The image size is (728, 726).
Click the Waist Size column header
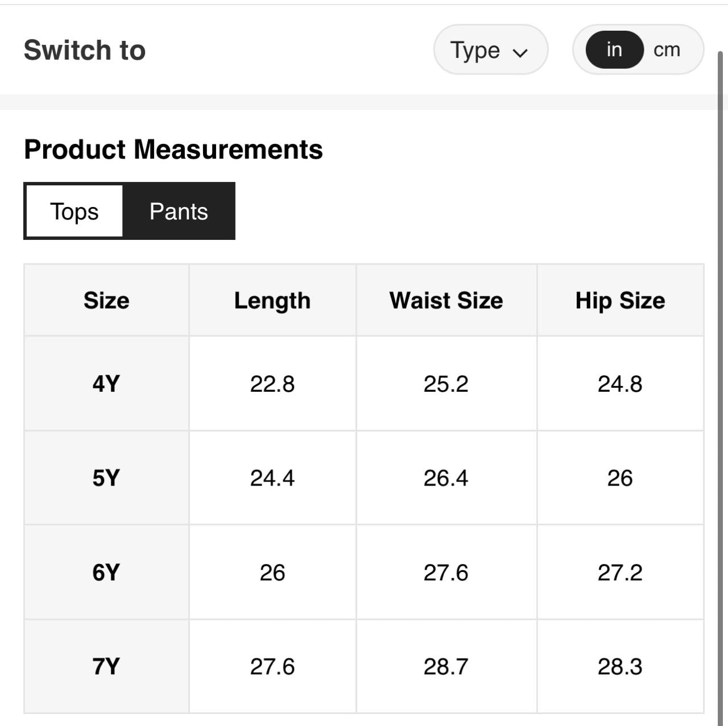point(446,300)
